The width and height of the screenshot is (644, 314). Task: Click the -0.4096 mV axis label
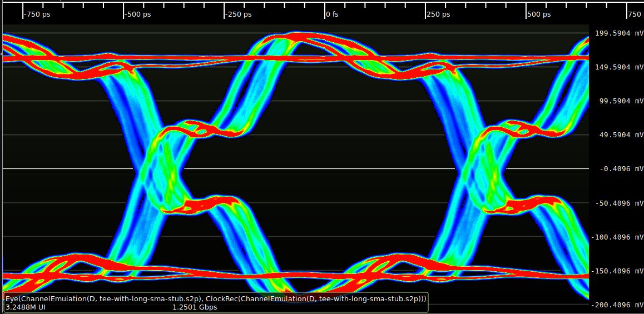point(620,169)
